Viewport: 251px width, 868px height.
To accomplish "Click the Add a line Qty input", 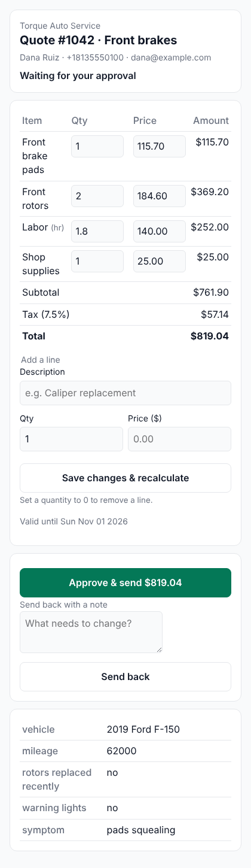I will click(x=71, y=439).
